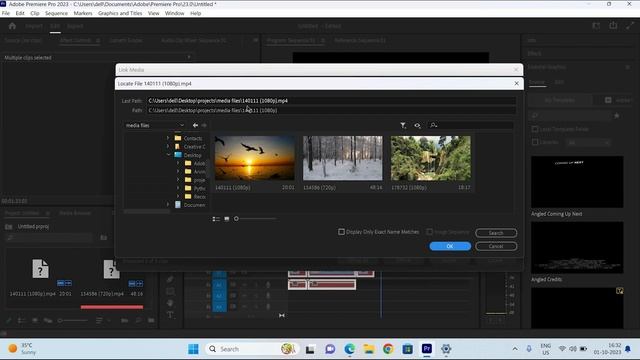The width and height of the screenshot is (640, 360).
Task: Open the File menu
Action: pyautogui.click(x=6, y=13)
